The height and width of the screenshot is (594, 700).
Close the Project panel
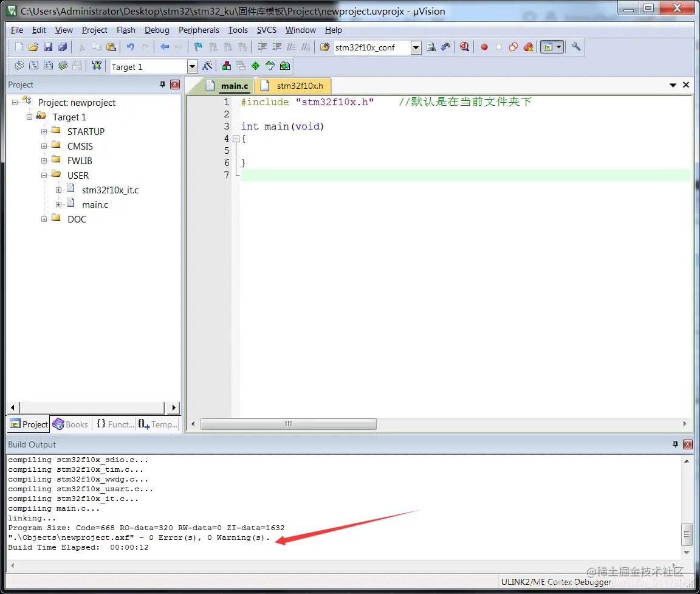176,85
